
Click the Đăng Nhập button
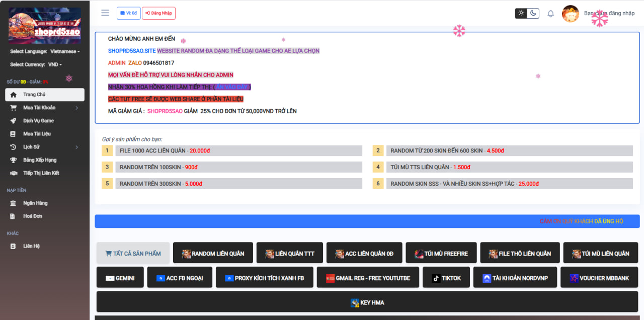coord(158,13)
